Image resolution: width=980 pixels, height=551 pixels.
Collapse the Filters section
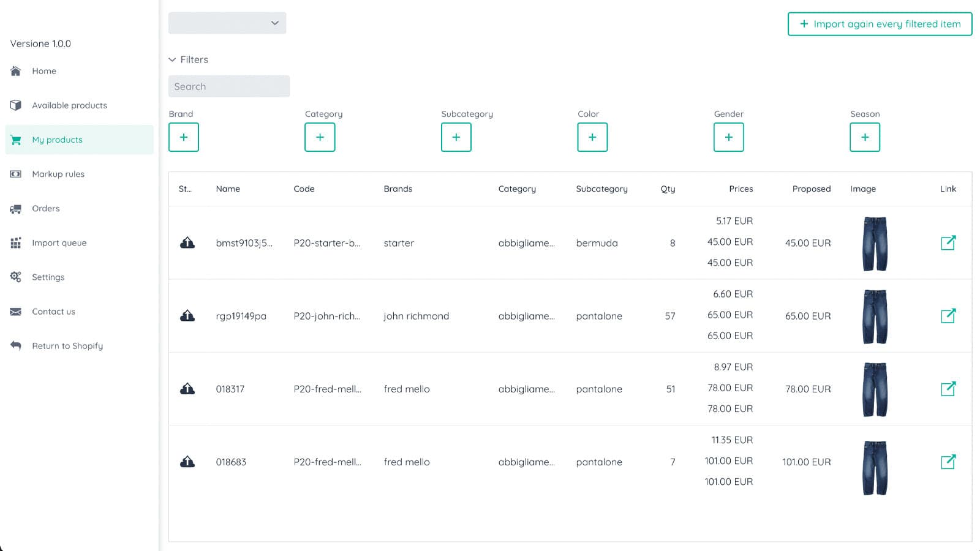click(x=188, y=59)
